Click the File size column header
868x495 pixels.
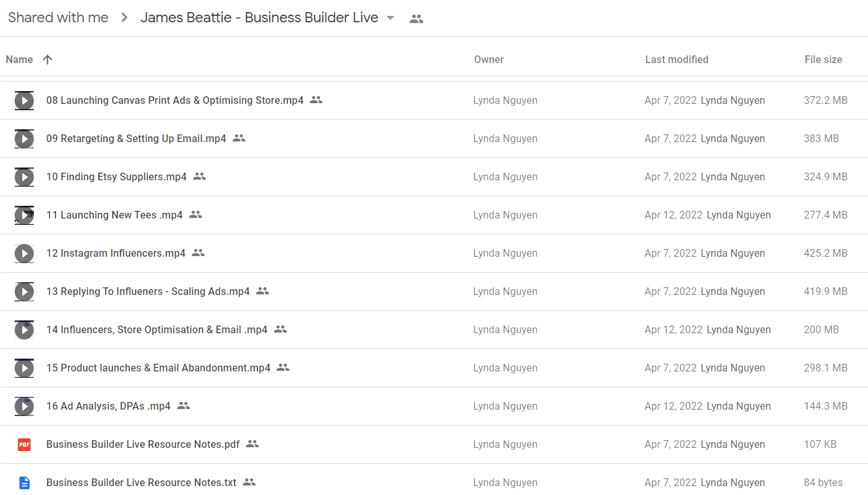click(x=823, y=59)
